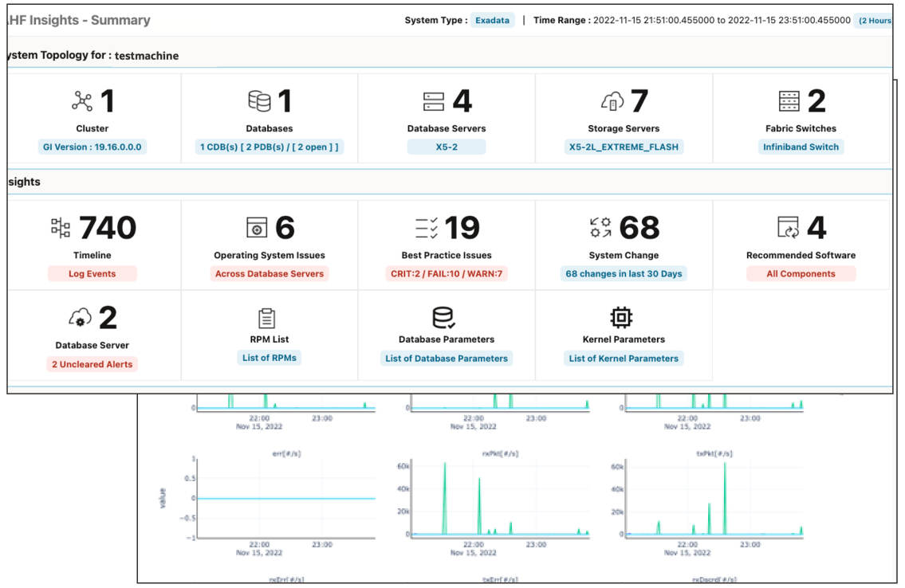
Task: Click the Databases stacked cylinders icon
Action: pyautogui.click(x=259, y=101)
